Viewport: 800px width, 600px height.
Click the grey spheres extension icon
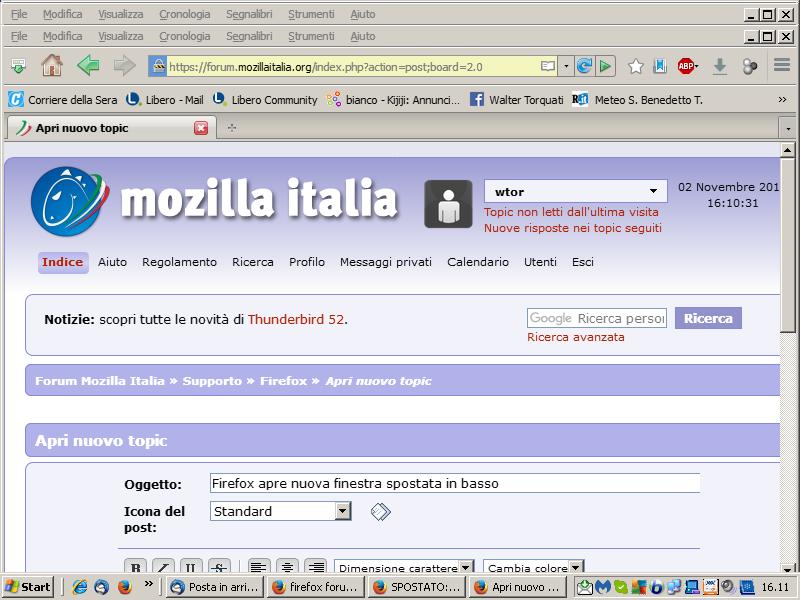click(x=750, y=66)
